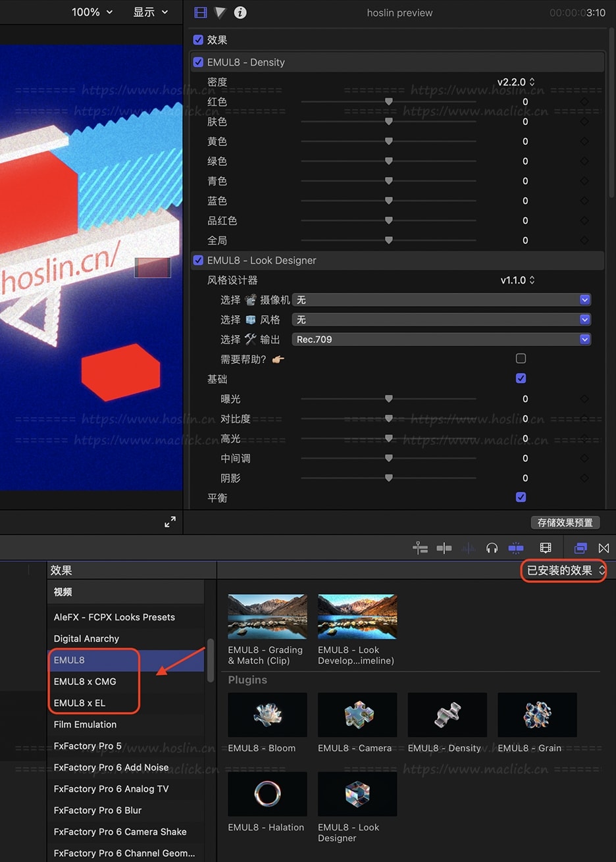Select EMUL8 - Look Develop timeline preset
This screenshot has height=862, width=616.
tap(357, 617)
